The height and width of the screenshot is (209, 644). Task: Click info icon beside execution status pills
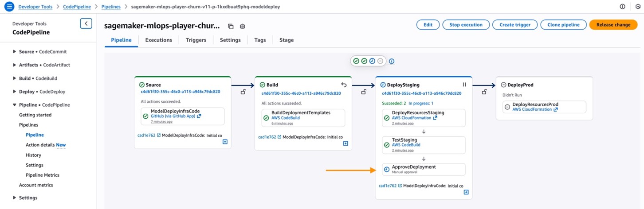coord(392,61)
